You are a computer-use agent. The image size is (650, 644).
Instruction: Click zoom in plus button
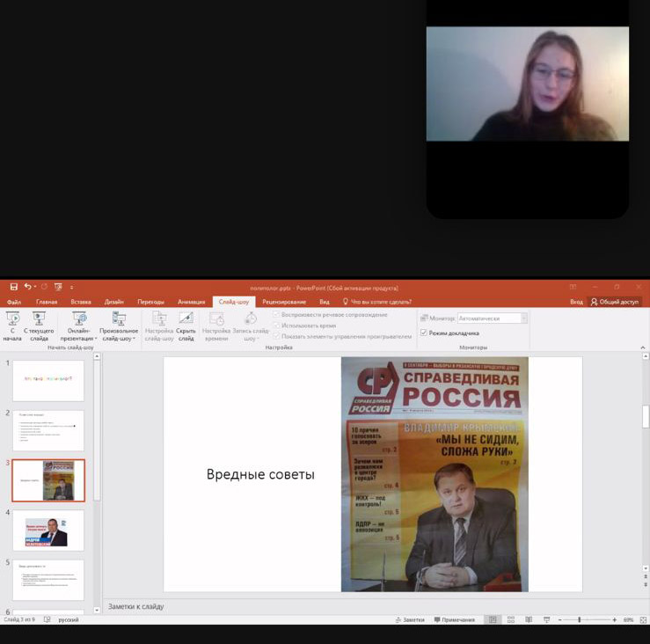(614, 619)
